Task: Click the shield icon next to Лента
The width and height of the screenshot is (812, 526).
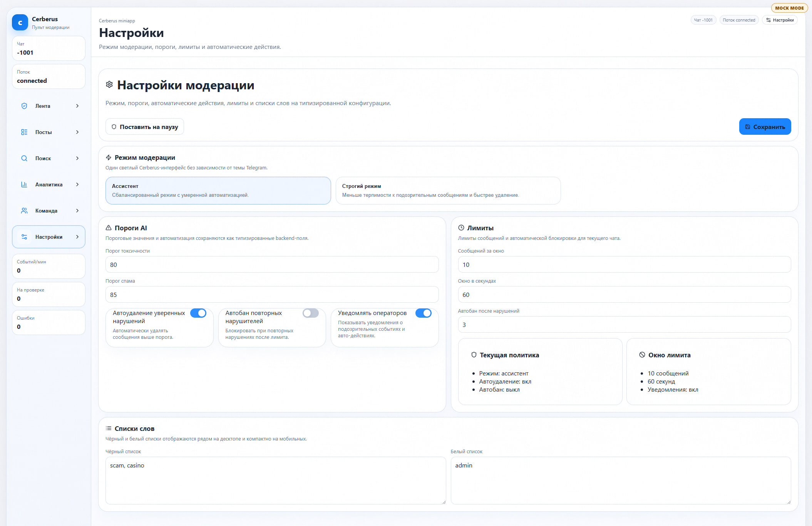Action: point(24,106)
